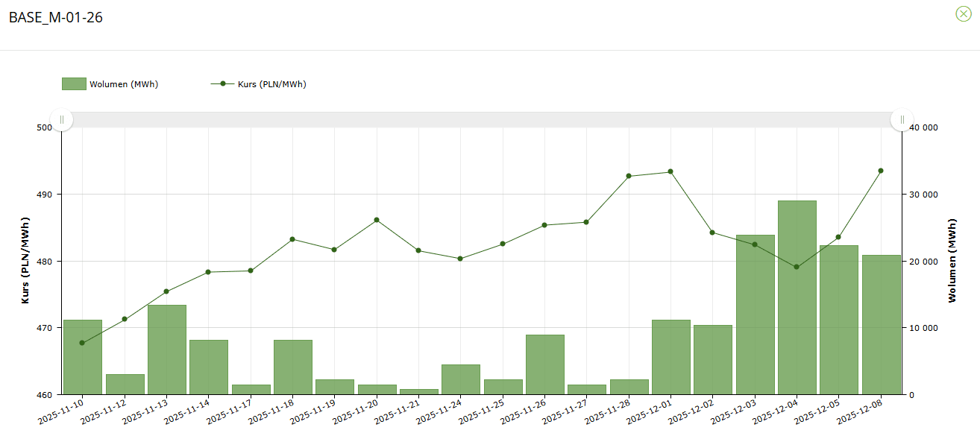Select the volume bar for 2025-11-18
The image size is (980, 436).
tap(292, 367)
